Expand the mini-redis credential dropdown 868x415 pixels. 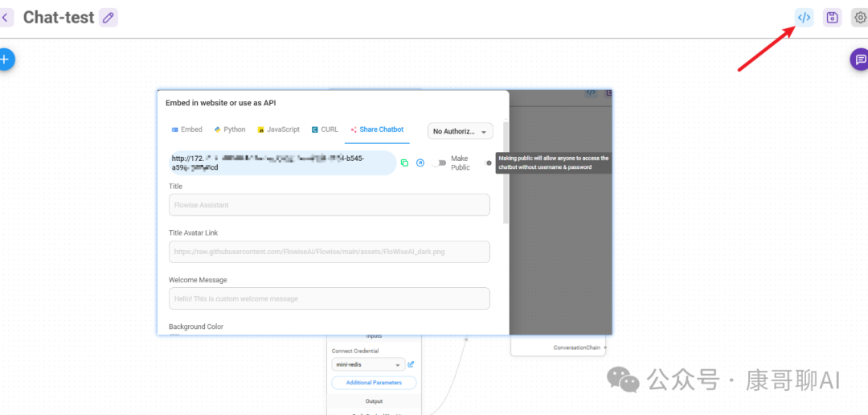tap(368, 365)
